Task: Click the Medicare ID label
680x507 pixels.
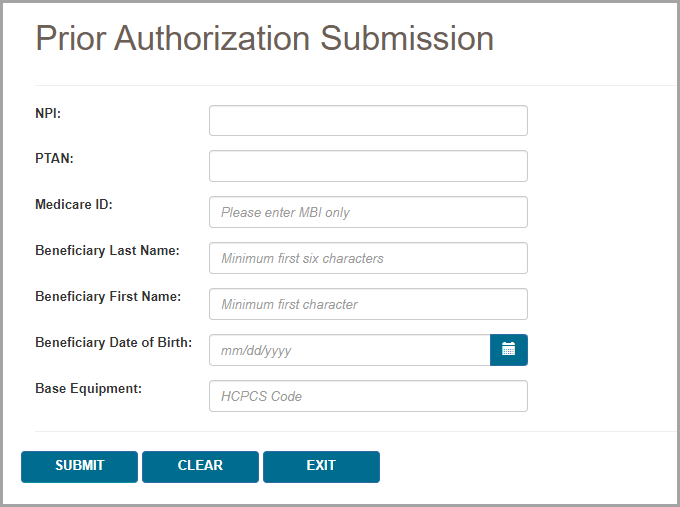Action: [x=74, y=204]
